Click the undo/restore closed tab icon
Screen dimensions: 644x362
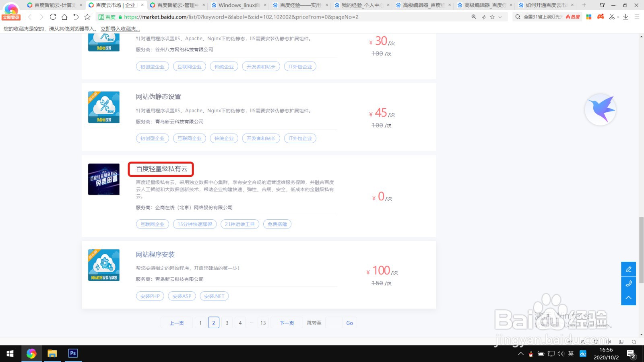pyautogui.click(x=76, y=17)
